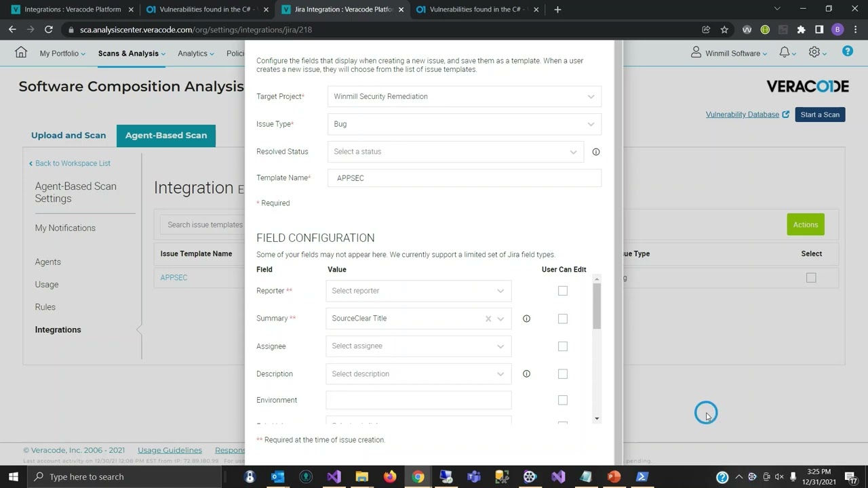Enable User Can Edit for Description
The width and height of the screenshot is (868, 488).
[563, 374]
